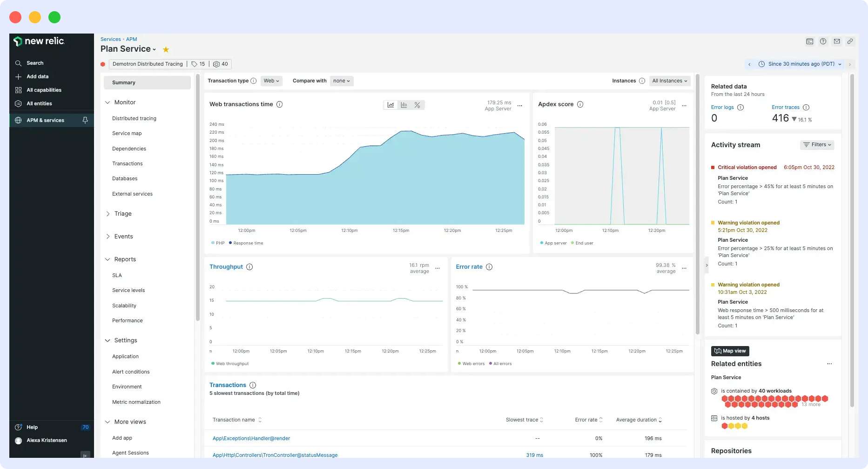Open the email share icon

click(x=837, y=41)
